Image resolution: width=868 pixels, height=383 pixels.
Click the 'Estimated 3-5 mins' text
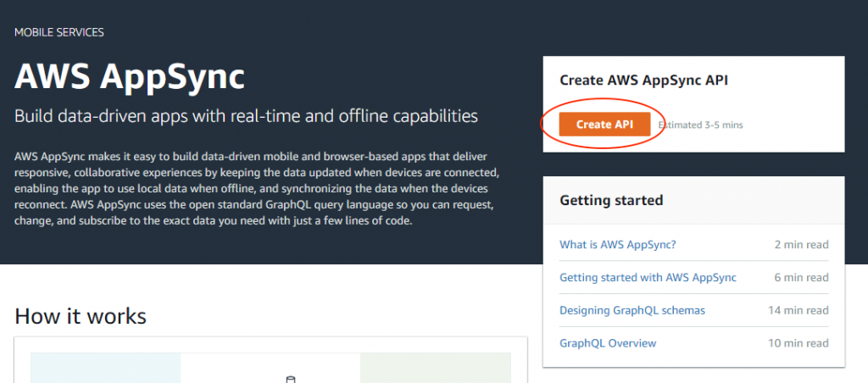tap(700, 125)
